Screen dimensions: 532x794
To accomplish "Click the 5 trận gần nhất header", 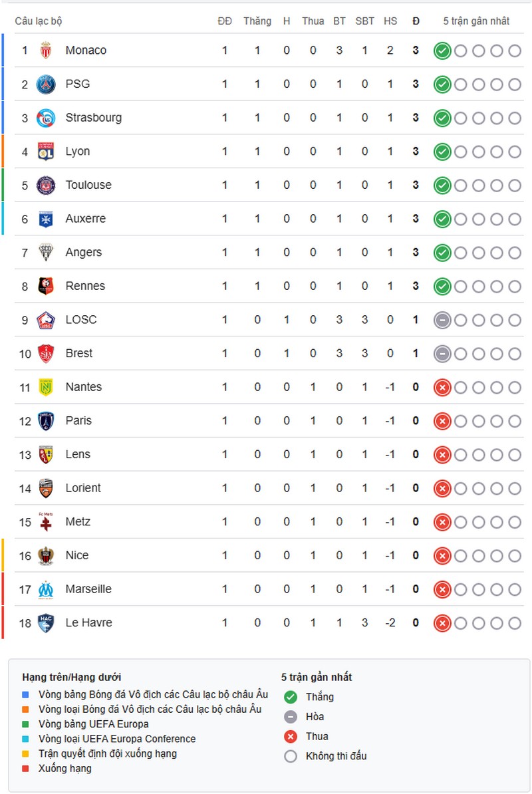I will coord(476,21).
